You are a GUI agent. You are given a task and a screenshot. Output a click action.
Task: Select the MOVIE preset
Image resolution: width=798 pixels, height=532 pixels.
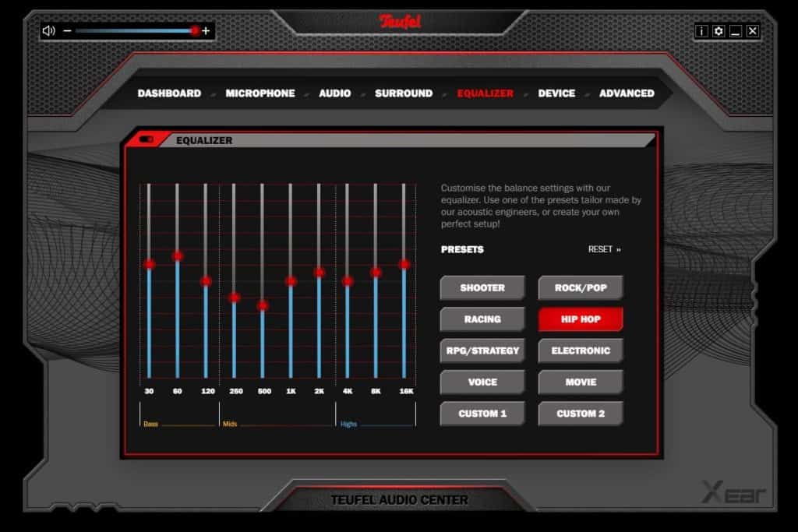[x=580, y=382]
